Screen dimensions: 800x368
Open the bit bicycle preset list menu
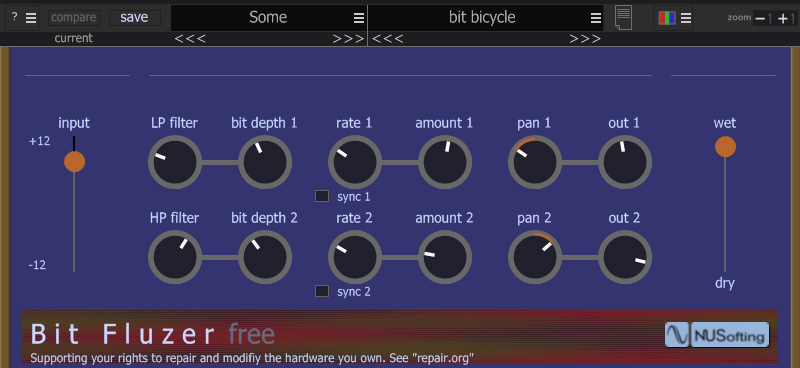tap(596, 18)
